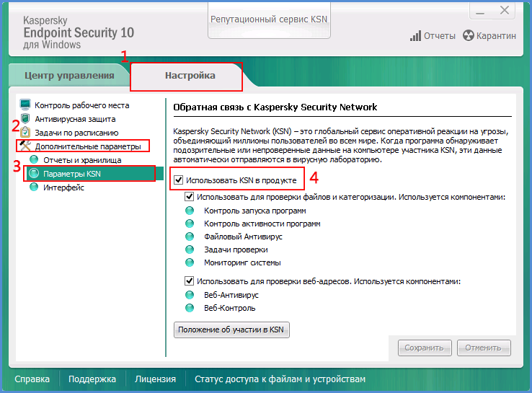Click the monitor icon beside Контроль рабочего места
Screen dimensions: 532x393
click(25, 105)
